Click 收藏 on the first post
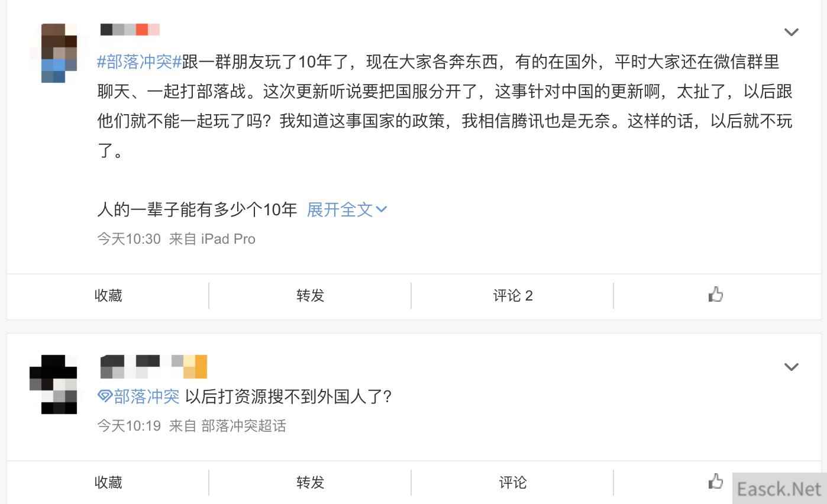827x504 pixels. (x=108, y=295)
